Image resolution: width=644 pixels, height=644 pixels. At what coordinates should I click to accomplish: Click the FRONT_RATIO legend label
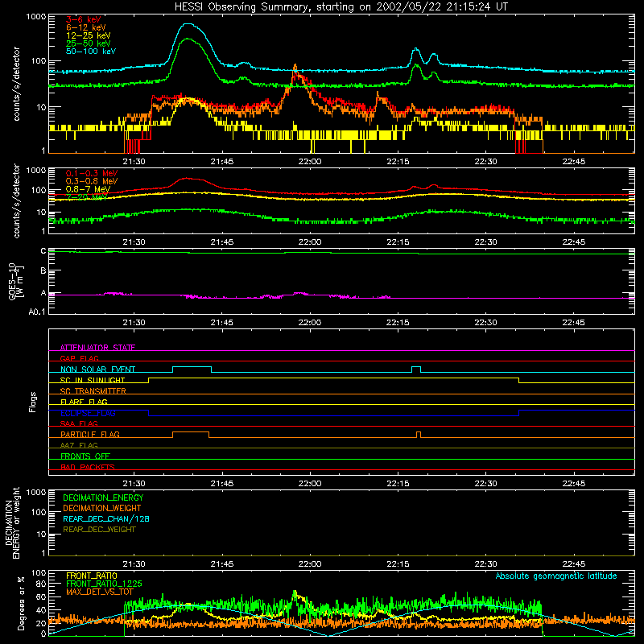click(x=92, y=576)
